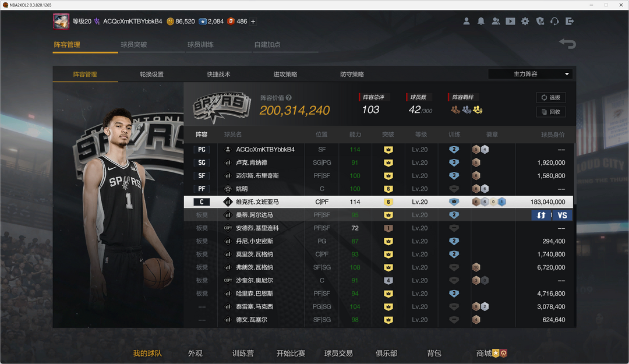Click the Spurs team logo
This screenshot has width=629, height=364.
pos(222,107)
